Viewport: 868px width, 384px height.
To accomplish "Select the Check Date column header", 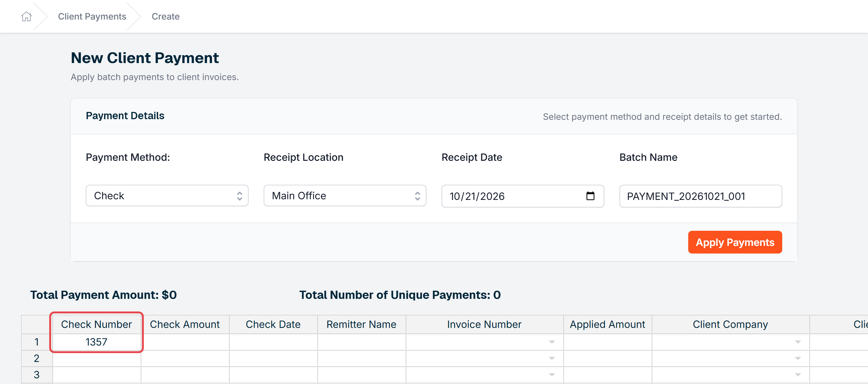I will coord(273,324).
